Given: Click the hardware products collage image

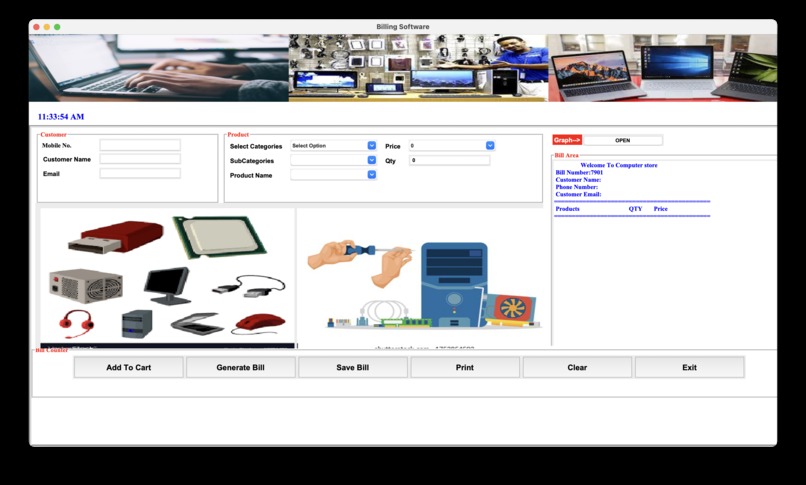Looking at the screenshot, I should [168, 278].
